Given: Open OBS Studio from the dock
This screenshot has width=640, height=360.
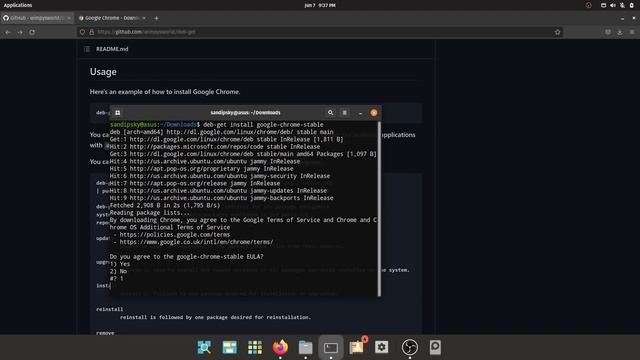Looking at the screenshot, I should pos(409,347).
